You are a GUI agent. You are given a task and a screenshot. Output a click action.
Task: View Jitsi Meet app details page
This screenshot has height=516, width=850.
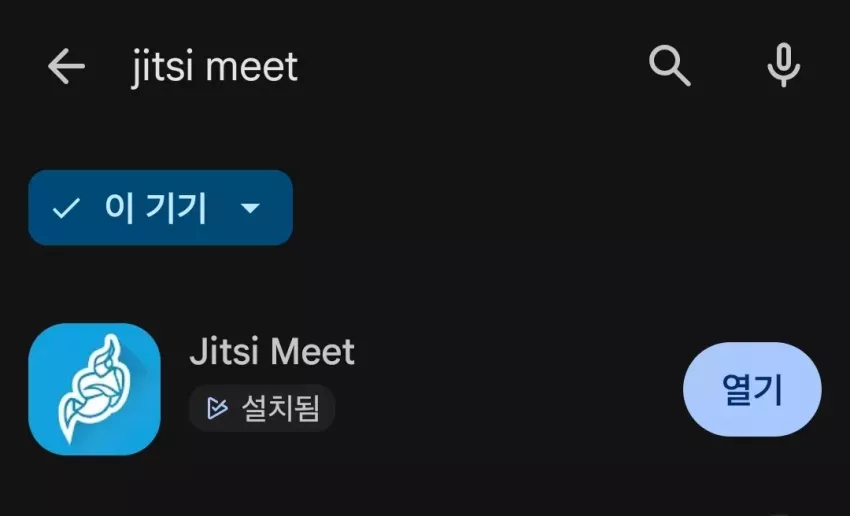tap(425, 389)
